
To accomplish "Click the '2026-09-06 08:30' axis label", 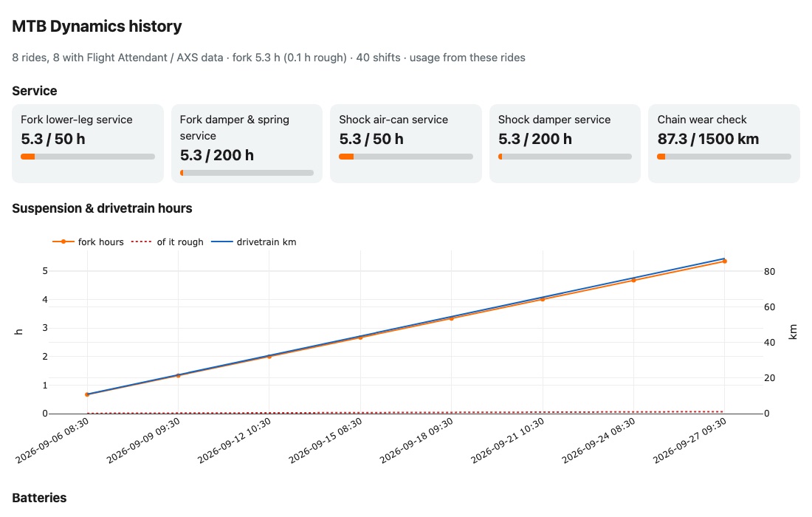I will (x=52, y=441).
